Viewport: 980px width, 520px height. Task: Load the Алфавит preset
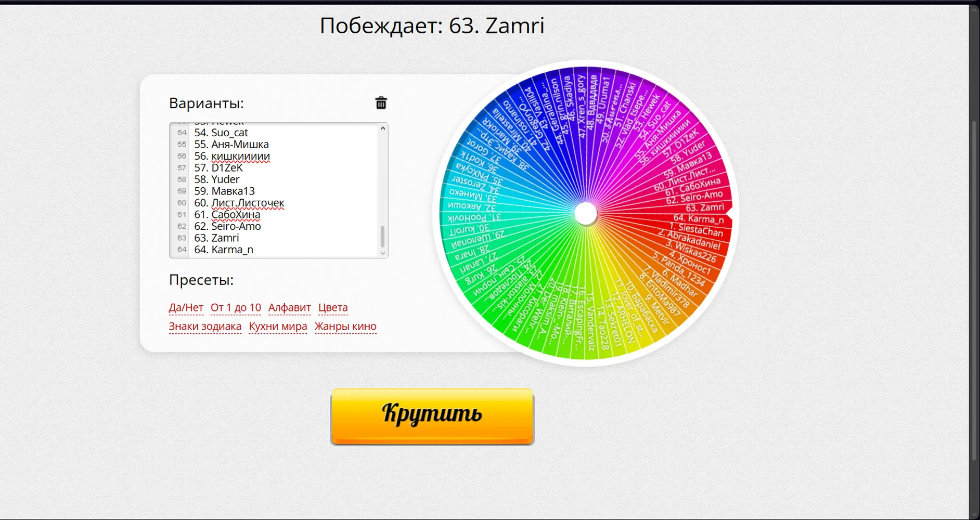click(x=289, y=307)
